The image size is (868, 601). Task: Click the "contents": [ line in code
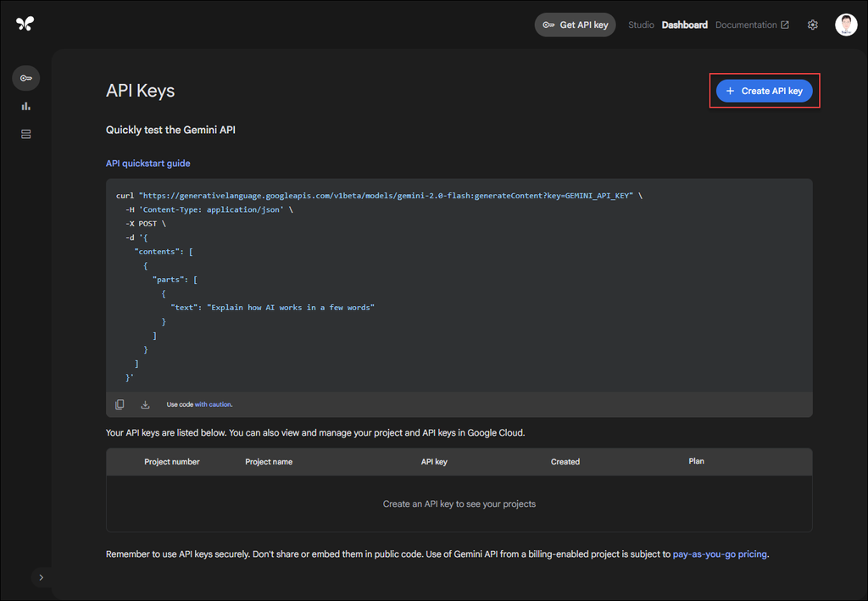(x=164, y=251)
